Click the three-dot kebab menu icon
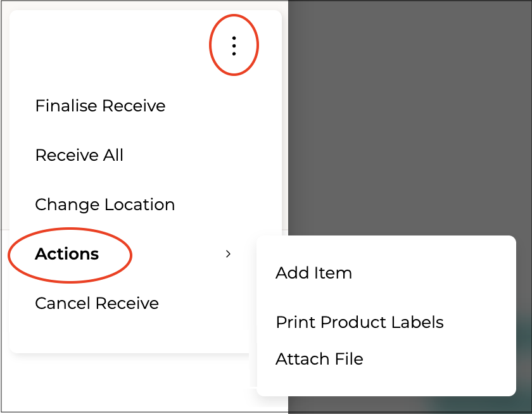This screenshot has width=532, height=414. (x=234, y=46)
